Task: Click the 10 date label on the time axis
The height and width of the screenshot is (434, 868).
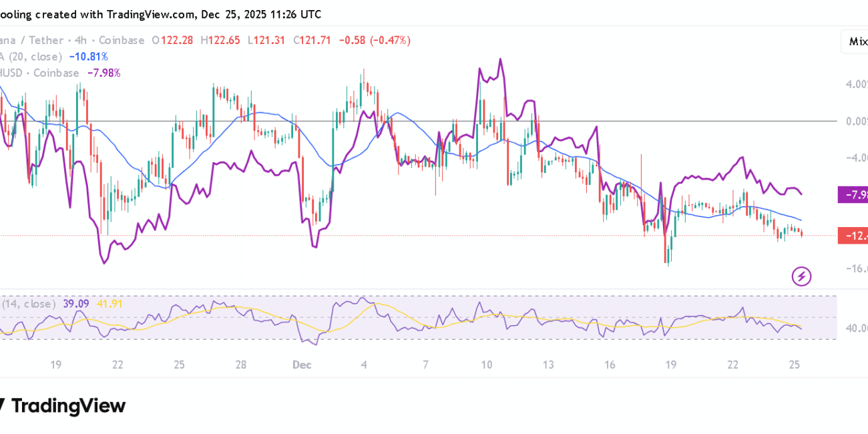Action: [x=486, y=365]
